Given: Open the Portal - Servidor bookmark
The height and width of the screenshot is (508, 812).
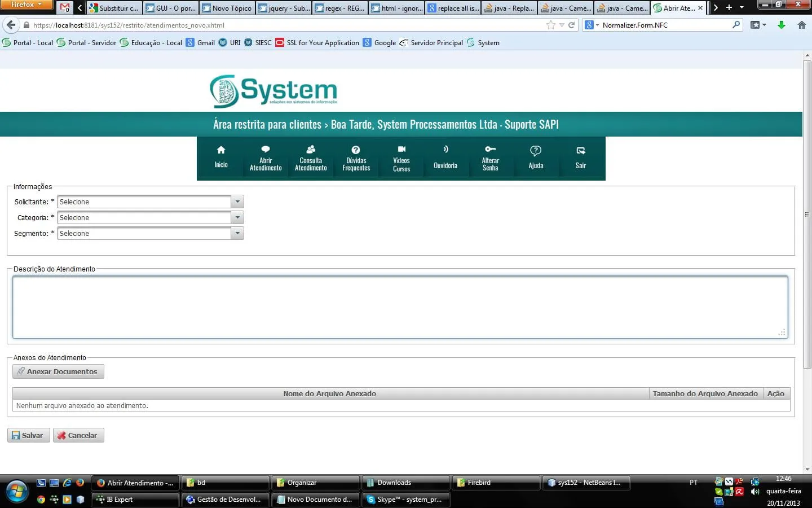Looking at the screenshot, I should 86,42.
